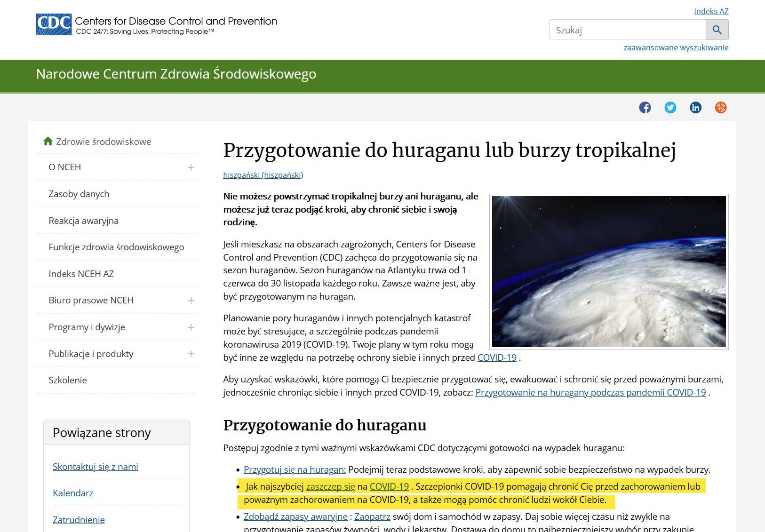Open Zatrudnienie related link
The width and height of the screenshot is (765, 532).
79,520
